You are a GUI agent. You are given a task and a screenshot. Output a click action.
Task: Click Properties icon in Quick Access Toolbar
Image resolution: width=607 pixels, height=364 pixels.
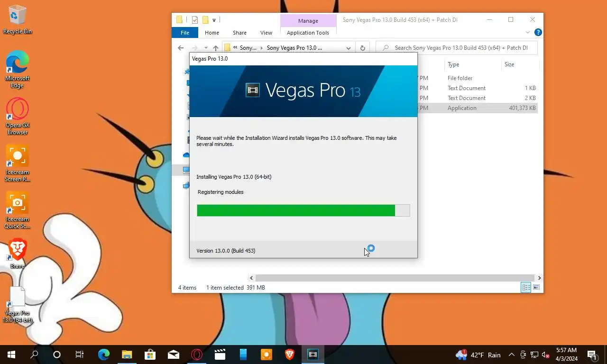195,20
